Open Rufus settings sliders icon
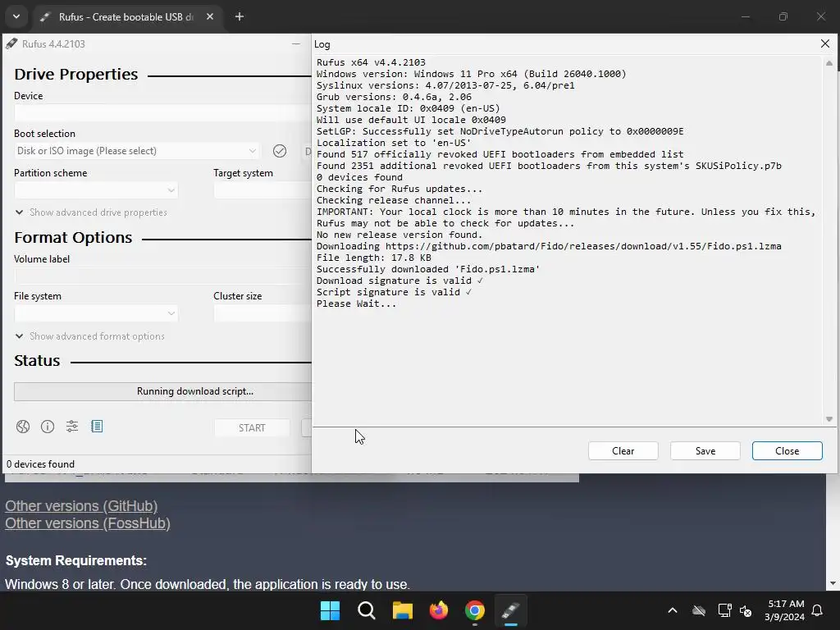Viewport: 840px width, 630px height. (x=72, y=427)
